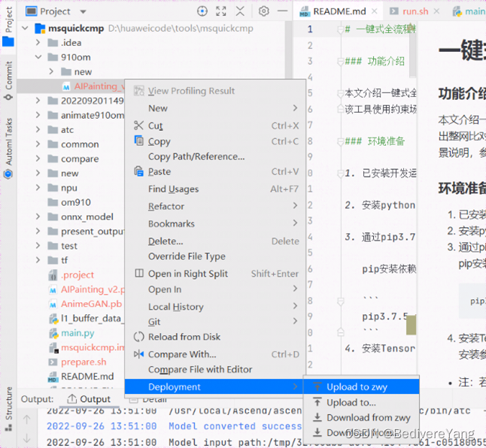Choose Download from zwy
This screenshot has width=486, height=448.
[x=361, y=418]
